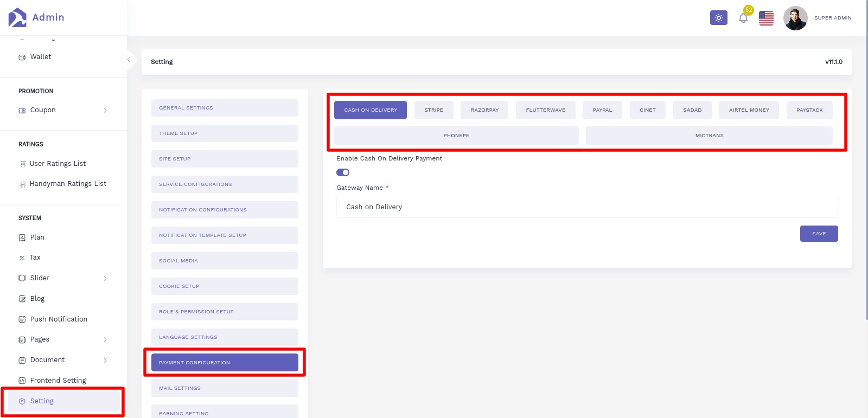The image size is (868, 418).
Task: Switch to the Razorpay tab
Action: pyautogui.click(x=484, y=110)
